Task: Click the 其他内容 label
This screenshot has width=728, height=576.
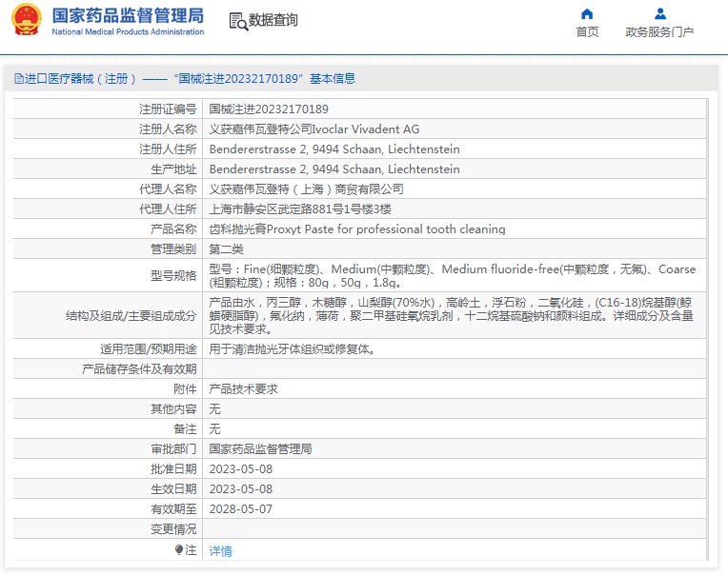Action: (x=173, y=408)
